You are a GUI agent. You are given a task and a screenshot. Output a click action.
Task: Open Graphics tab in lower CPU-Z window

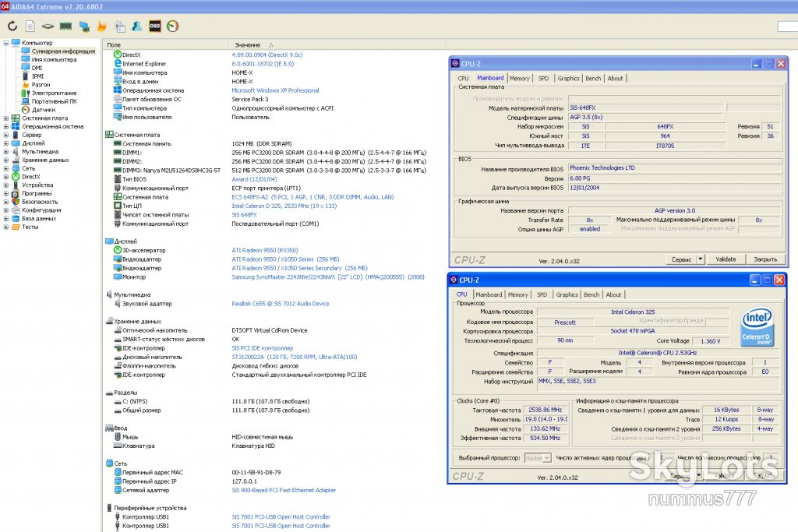point(567,294)
